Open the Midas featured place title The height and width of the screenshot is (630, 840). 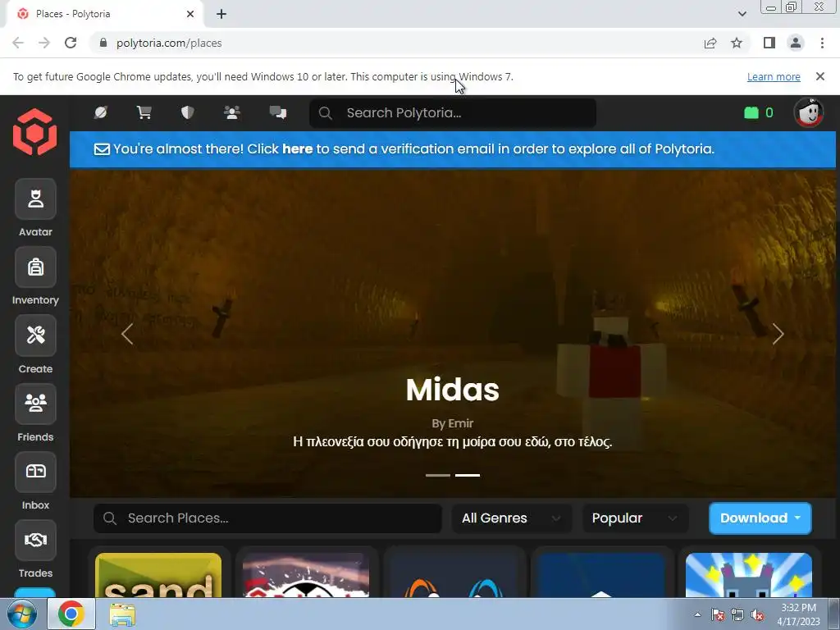tap(453, 390)
